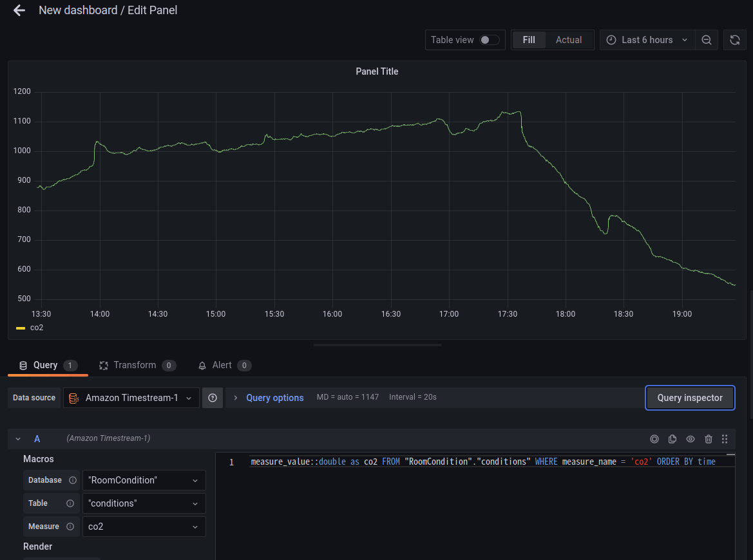Open the Database "RoomCondition" dropdown
Image resolution: width=753 pixels, height=560 pixels.
(x=144, y=480)
